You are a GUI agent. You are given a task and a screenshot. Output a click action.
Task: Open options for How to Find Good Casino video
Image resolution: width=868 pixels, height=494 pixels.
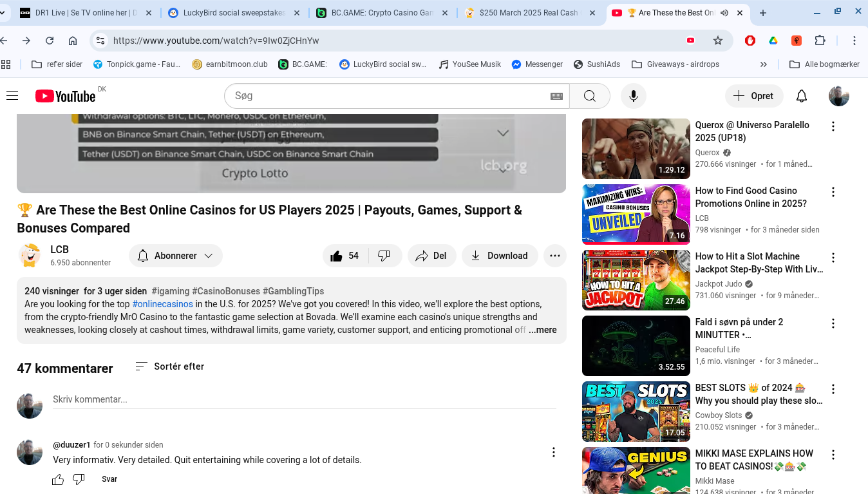(833, 192)
